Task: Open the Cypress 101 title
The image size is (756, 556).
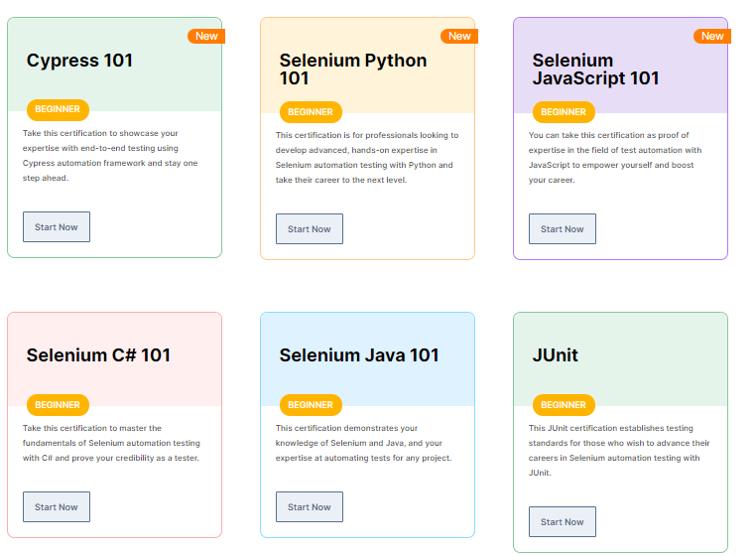Action: coord(79,61)
